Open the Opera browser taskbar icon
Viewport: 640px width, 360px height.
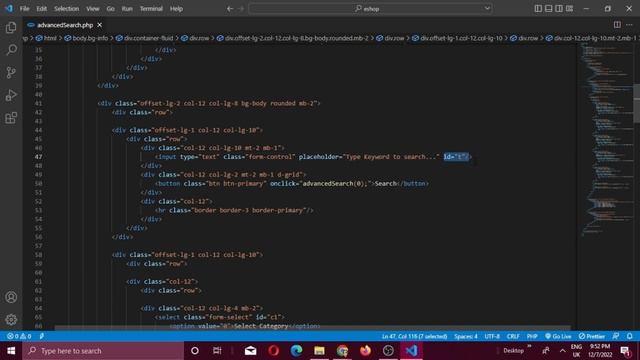(x=274, y=351)
